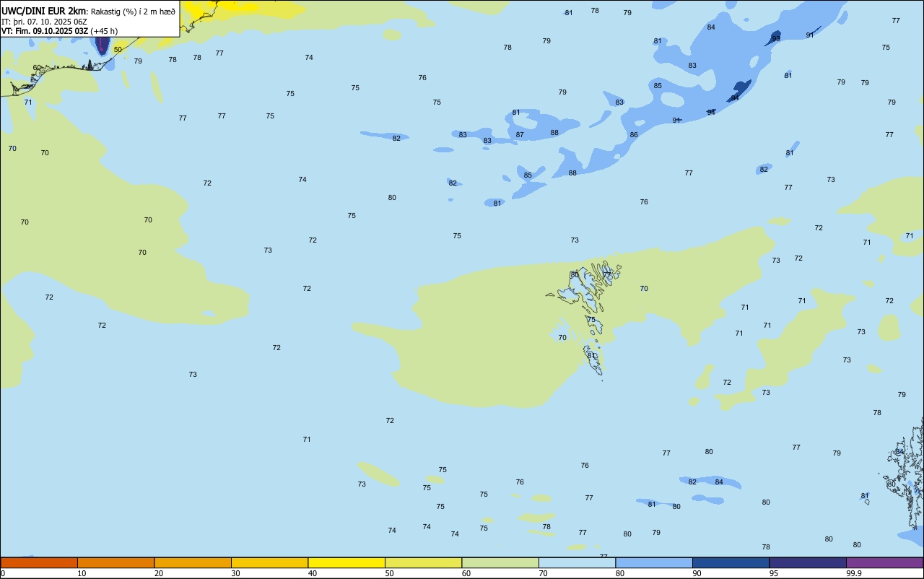Click the 80–90 medium blue legend swatch

[654, 562]
